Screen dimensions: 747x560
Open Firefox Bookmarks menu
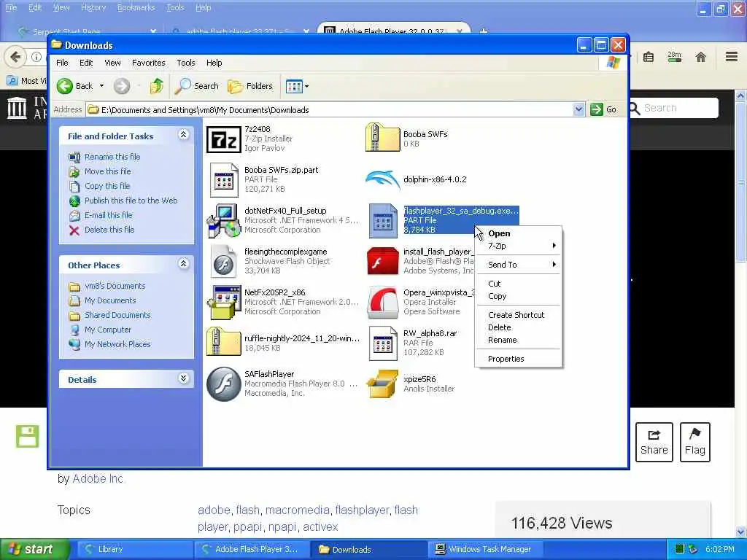click(136, 7)
